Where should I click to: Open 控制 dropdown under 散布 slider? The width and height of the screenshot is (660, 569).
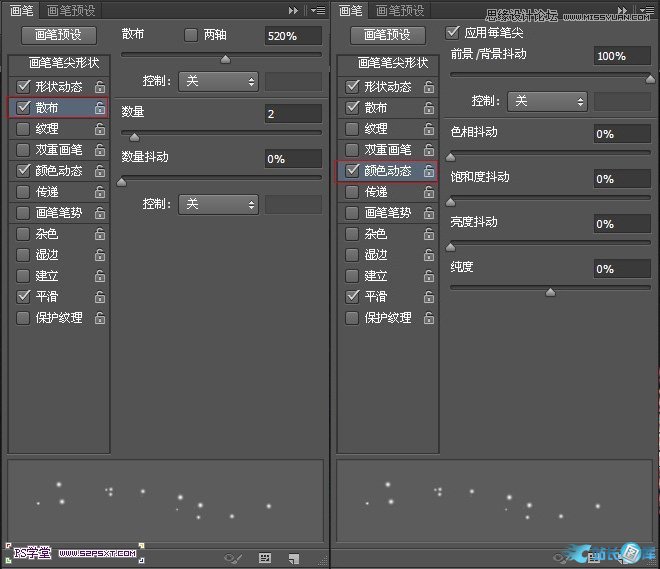pyautogui.click(x=218, y=81)
